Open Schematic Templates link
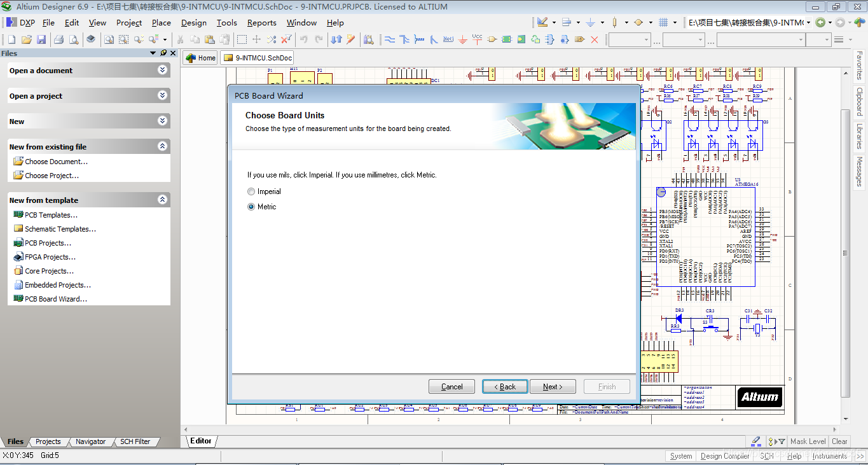The width and height of the screenshot is (868, 465). [60, 229]
